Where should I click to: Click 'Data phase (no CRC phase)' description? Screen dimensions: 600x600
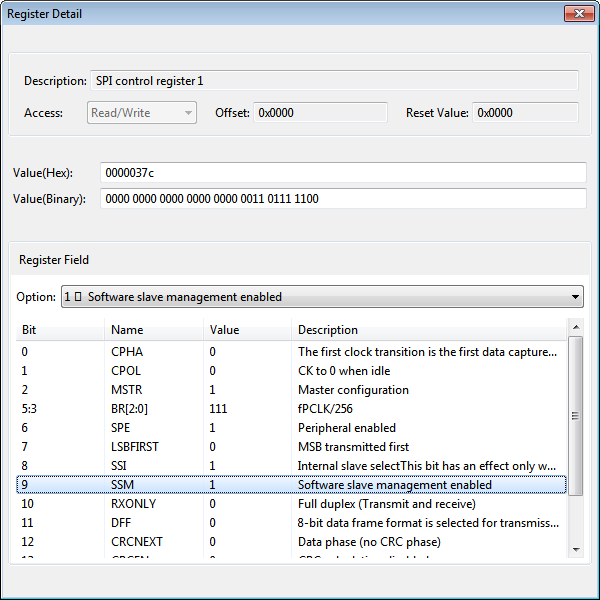click(x=369, y=542)
